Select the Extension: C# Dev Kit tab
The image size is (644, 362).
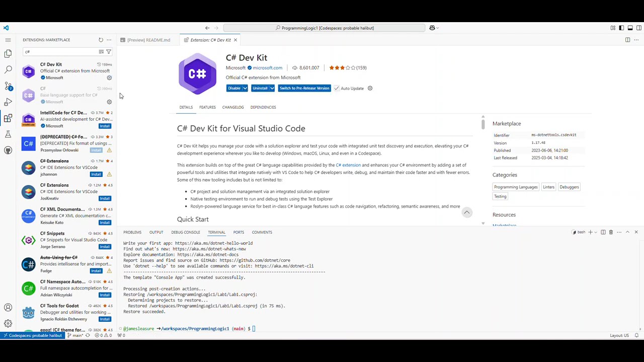[x=210, y=40]
